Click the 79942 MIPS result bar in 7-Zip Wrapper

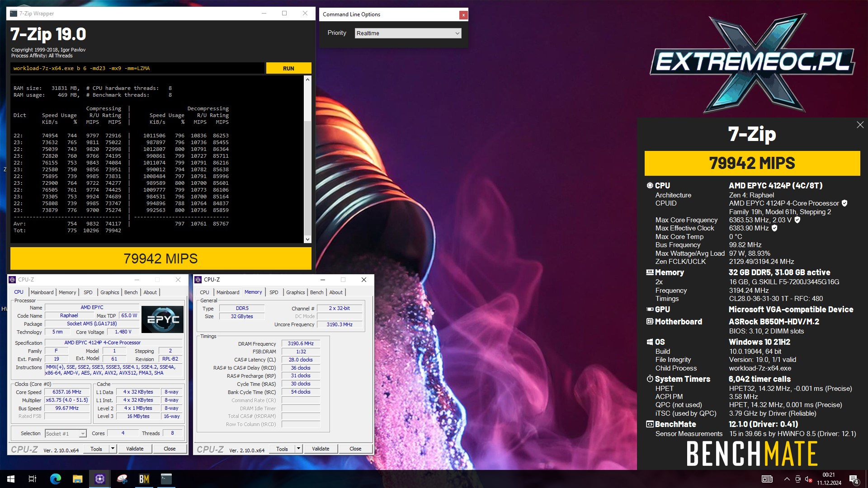tap(161, 258)
